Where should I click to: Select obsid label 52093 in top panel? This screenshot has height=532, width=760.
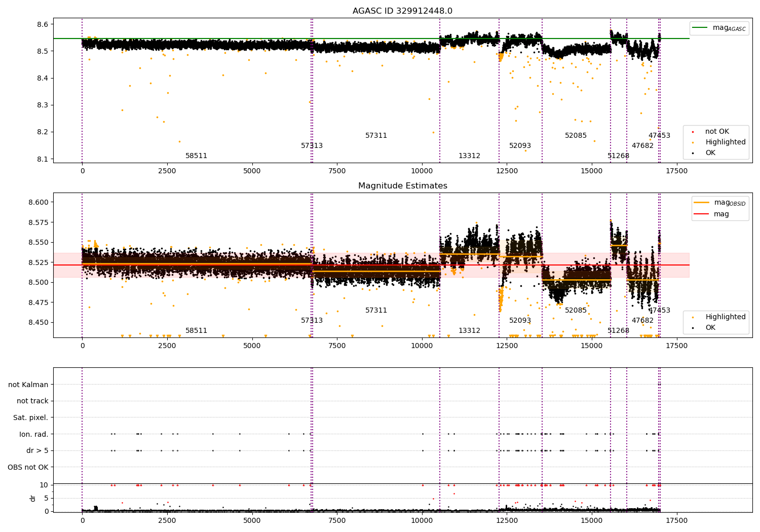click(520, 145)
